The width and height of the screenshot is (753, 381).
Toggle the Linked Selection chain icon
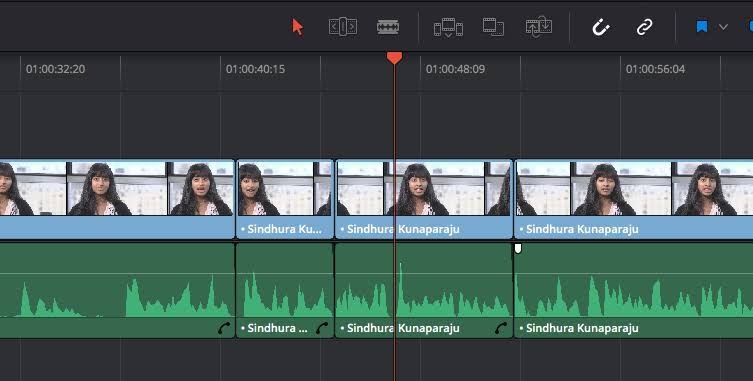[644, 27]
